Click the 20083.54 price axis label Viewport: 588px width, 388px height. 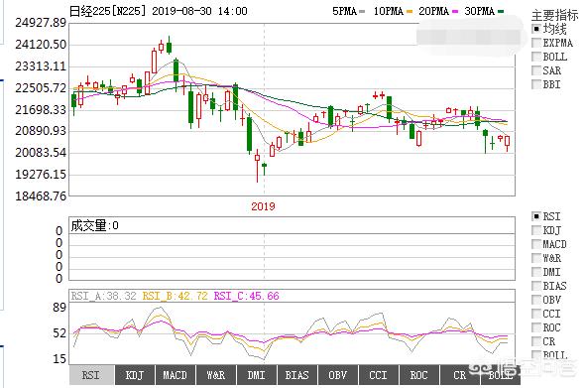pyautogui.click(x=41, y=153)
